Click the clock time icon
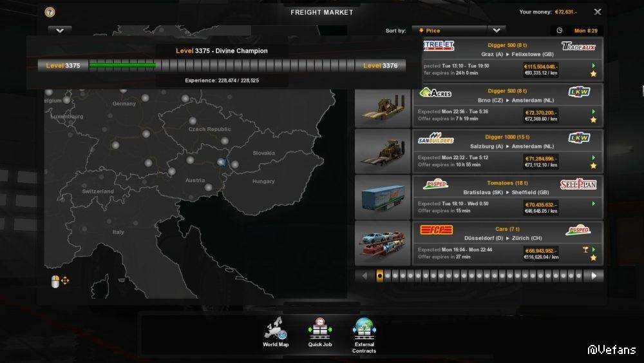Image resolution: width=644 pixels, height=363 pixels. tap(560, 30)
